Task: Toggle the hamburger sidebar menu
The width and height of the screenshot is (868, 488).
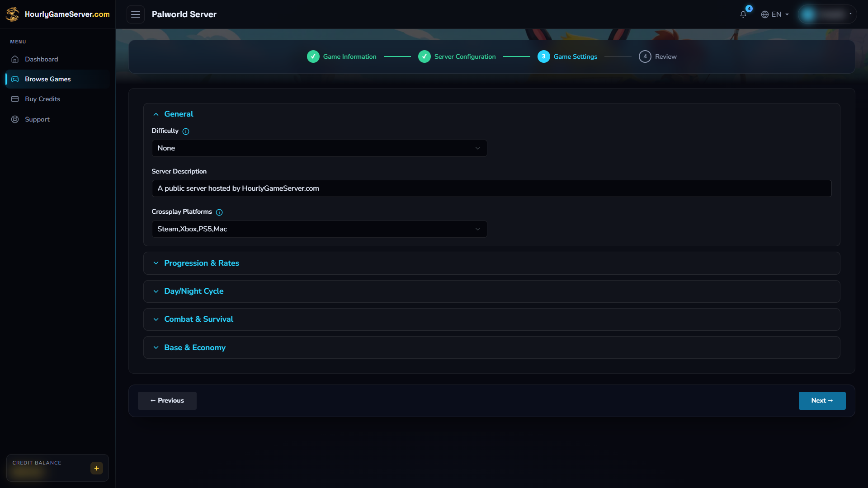Action: tap(135, 14)
